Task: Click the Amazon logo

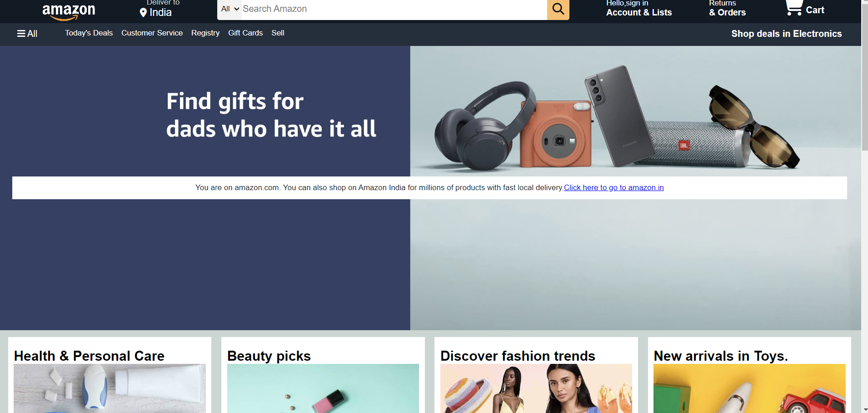Action: point(69,11)
